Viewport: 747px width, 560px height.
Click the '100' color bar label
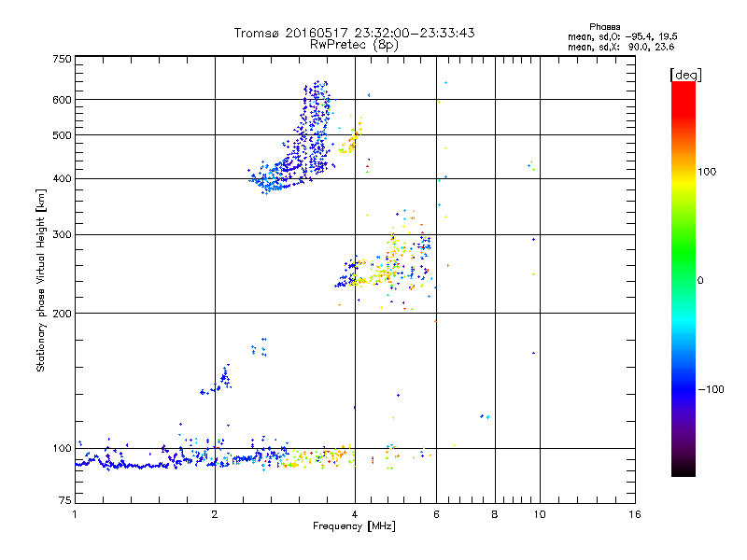(707, 172)
